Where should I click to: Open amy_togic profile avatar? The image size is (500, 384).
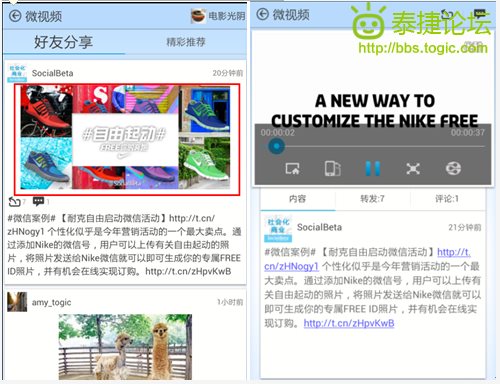[x=17, y=302]
